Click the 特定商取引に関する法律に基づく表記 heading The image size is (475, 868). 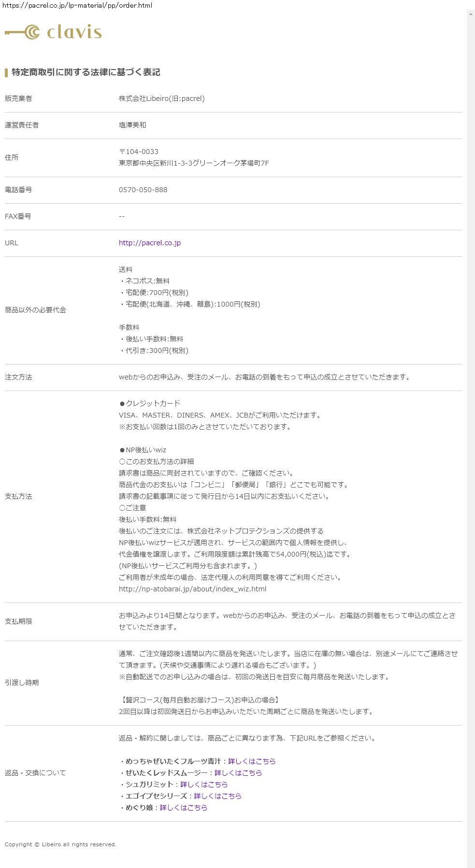pyautogui.click(x=86, y=72)
